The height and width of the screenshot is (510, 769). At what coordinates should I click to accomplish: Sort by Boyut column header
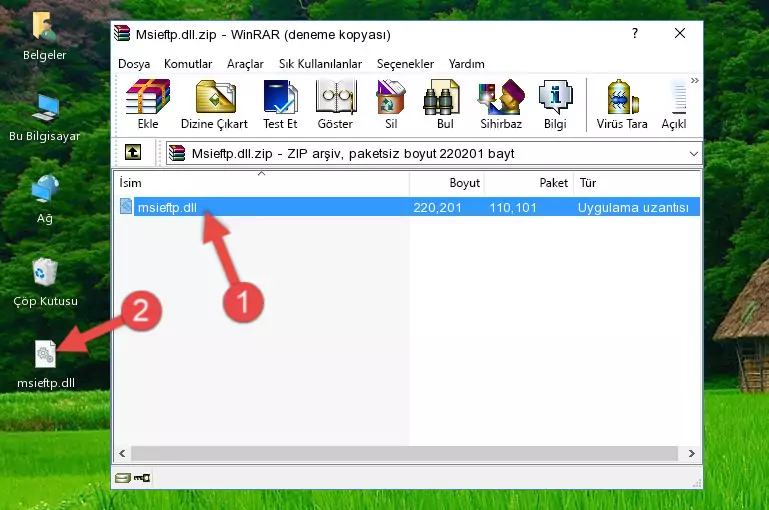tap(447, 183)
